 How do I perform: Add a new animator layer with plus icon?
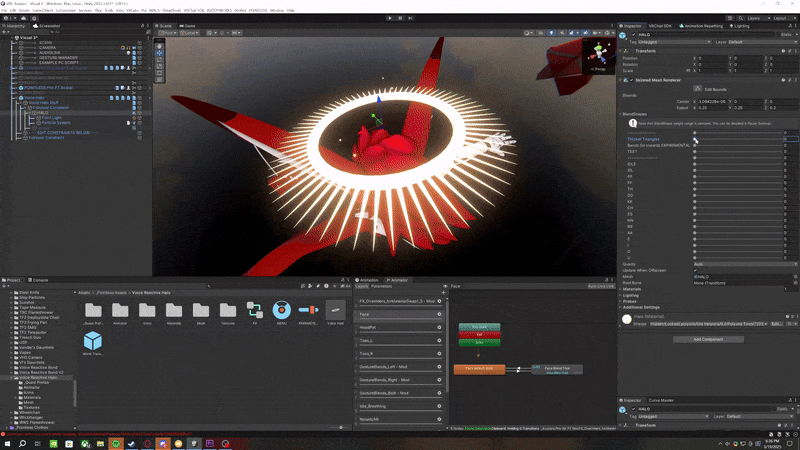[x=443, y=292]
